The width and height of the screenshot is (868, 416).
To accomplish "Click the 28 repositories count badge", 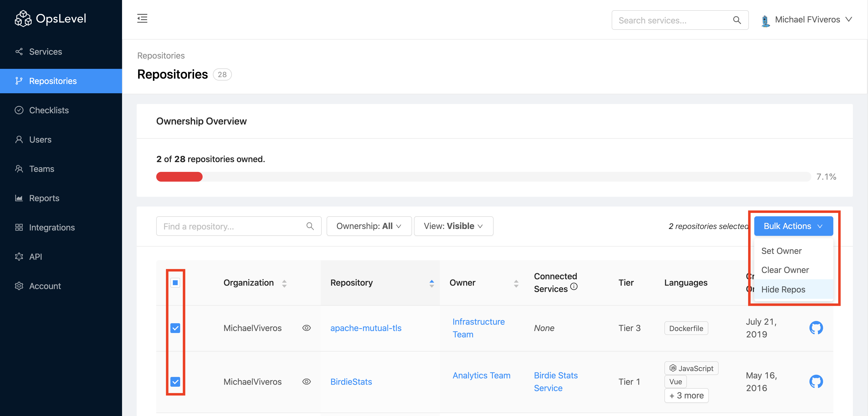I will pos(222,74).
